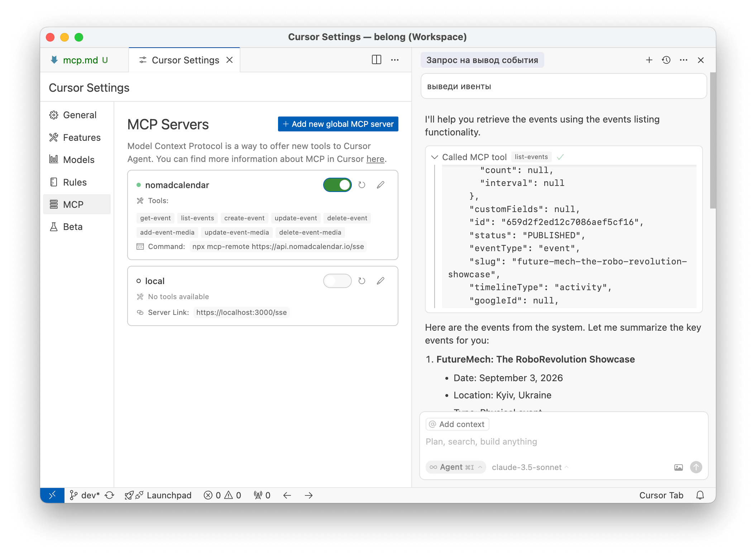Click the dev* git branch indicator
Image resolution: width=756 pixels, height=556 pixels.
[85, 495]
